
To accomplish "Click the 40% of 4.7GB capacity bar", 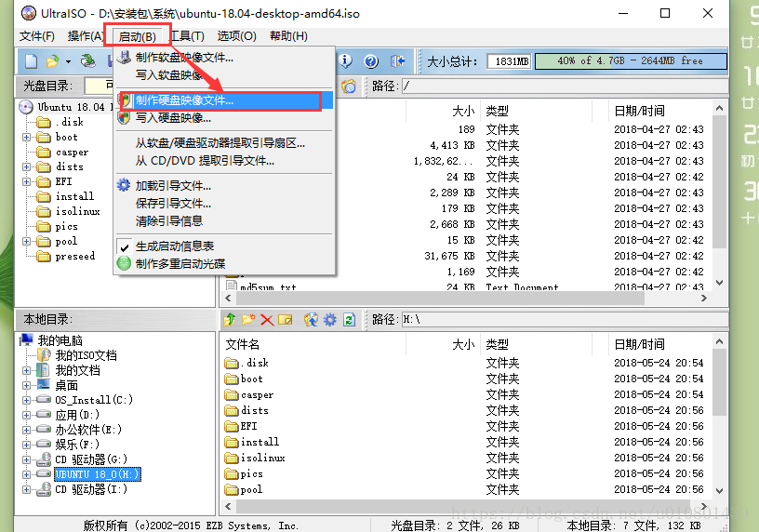I will point(631,61).
